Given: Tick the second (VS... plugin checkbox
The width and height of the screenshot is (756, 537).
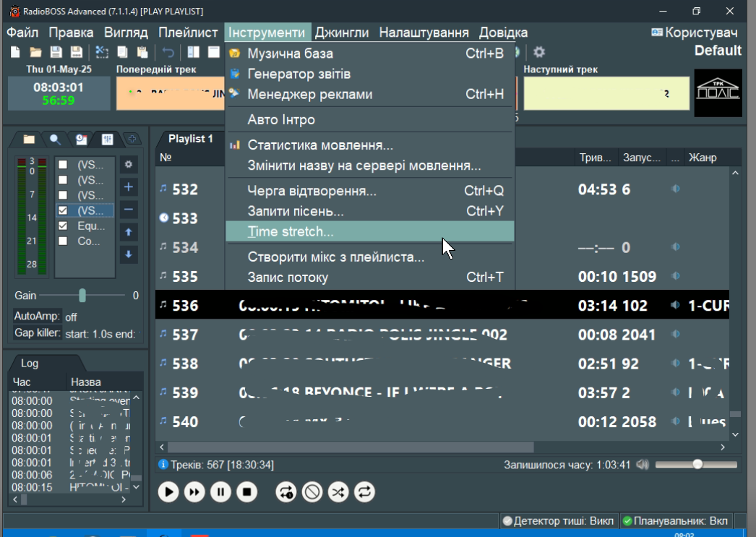Looking at the screenshot, I should point(63,180).
